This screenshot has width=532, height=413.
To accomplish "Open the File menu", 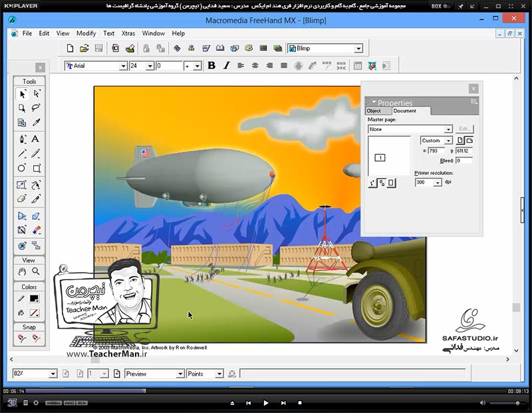I will point(27,33).
